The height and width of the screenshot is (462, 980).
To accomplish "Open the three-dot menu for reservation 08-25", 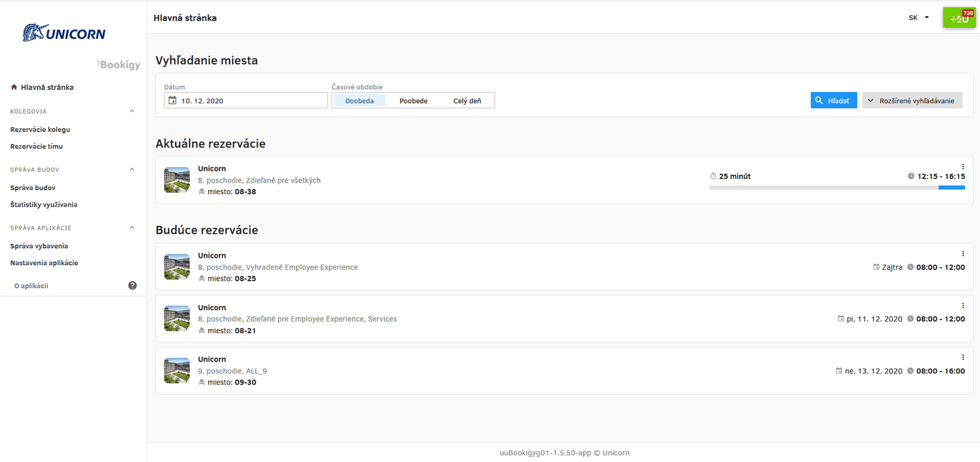I will (963, 254).
